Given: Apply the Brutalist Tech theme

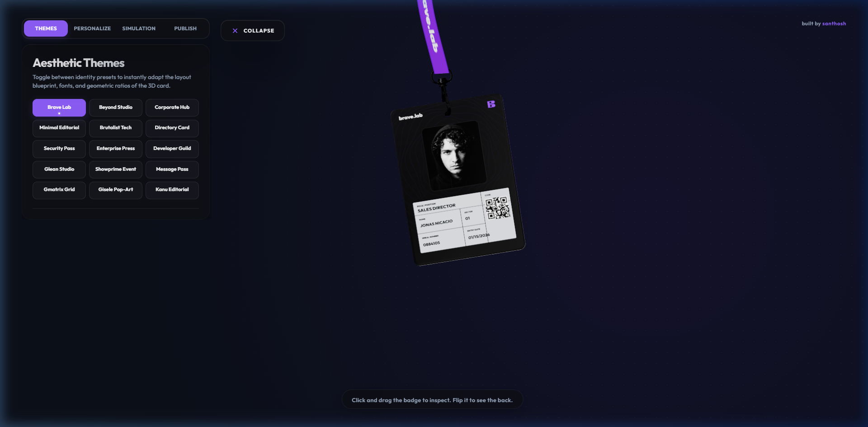Looking at the screenshot, I should [116, 128].
